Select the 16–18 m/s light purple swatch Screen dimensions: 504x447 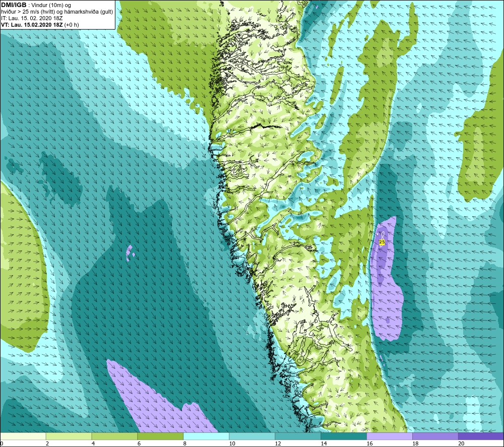(389, 436)
